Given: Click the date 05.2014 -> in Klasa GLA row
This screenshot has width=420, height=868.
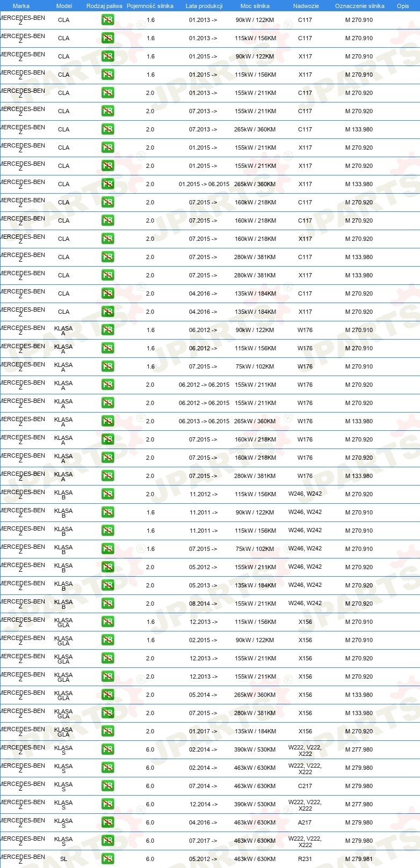Looking at the screenshot, I should (203, 695).
